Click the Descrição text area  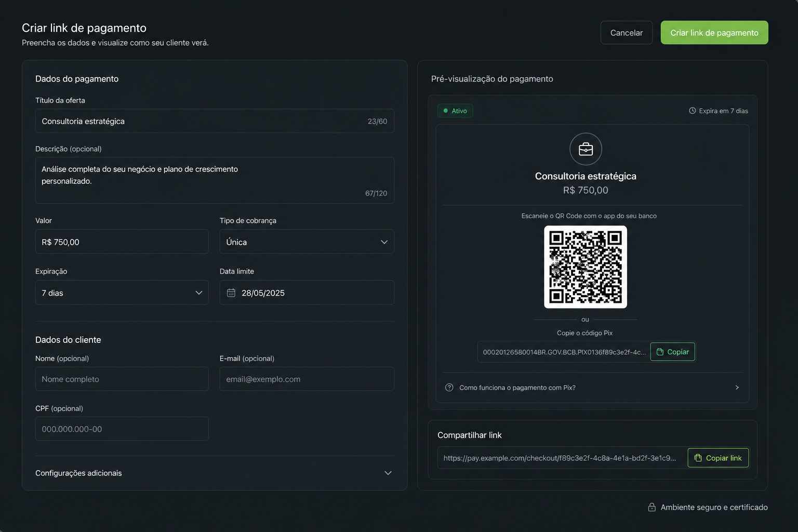tap(215, 180)
